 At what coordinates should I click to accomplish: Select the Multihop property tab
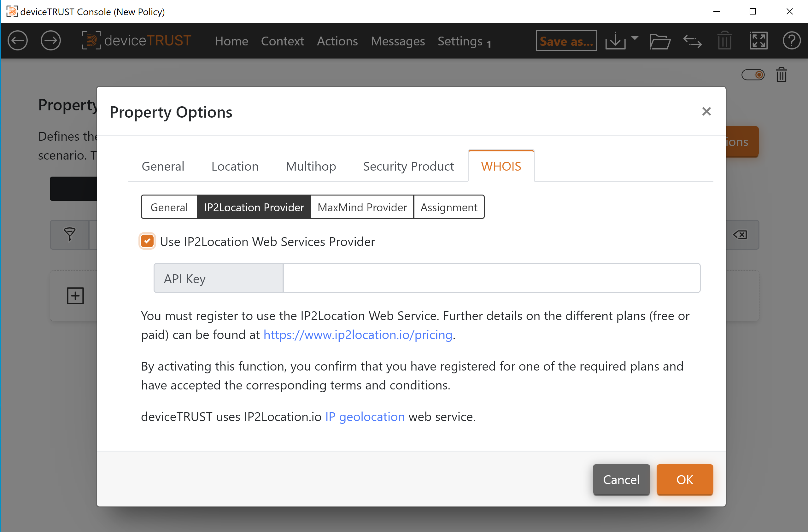tap(311, 166)
